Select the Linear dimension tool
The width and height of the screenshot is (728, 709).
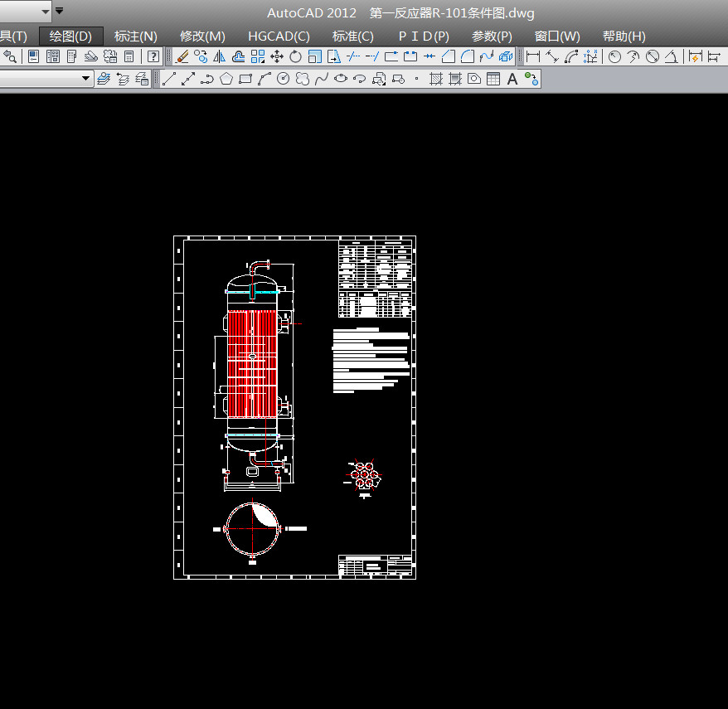(533, 56)
